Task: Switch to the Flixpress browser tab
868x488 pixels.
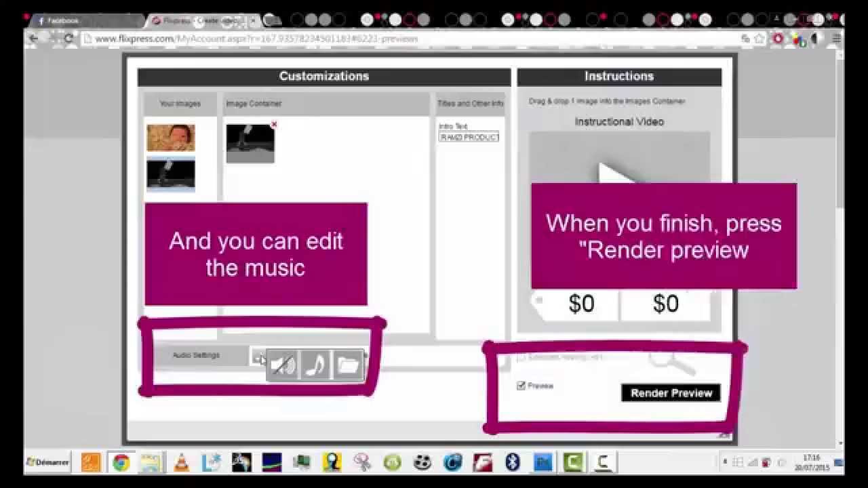Action: point(203,21)
